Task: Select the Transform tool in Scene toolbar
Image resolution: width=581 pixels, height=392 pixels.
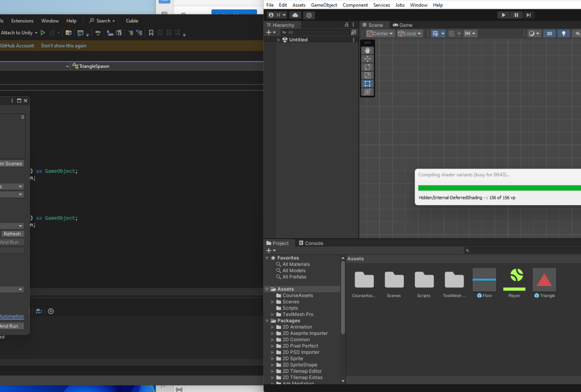Action: click(367, 92)
